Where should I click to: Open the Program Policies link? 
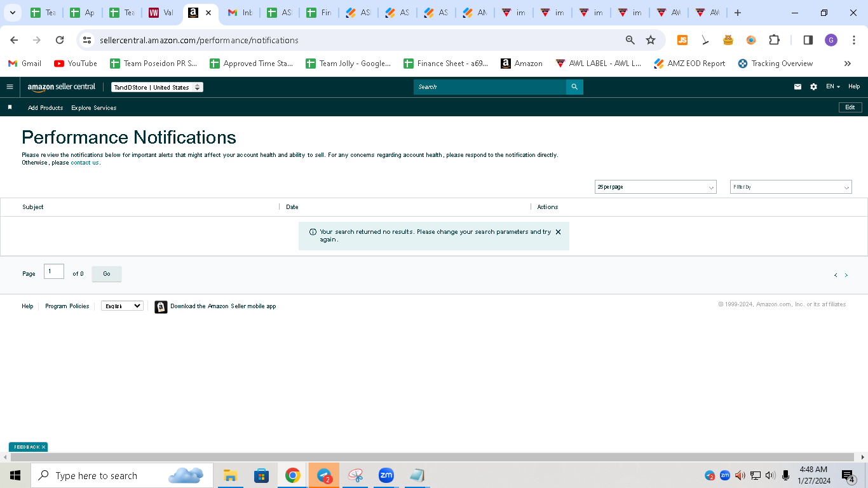[x=67, y=306]
